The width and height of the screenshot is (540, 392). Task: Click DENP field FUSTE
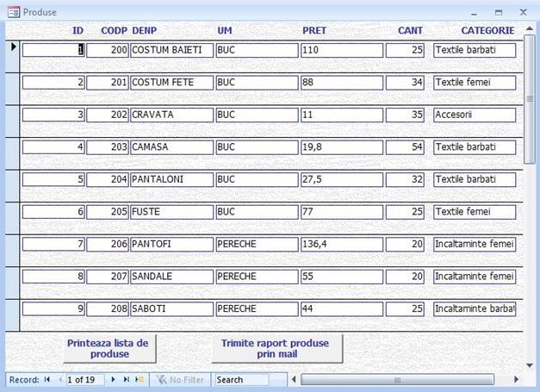172,212
